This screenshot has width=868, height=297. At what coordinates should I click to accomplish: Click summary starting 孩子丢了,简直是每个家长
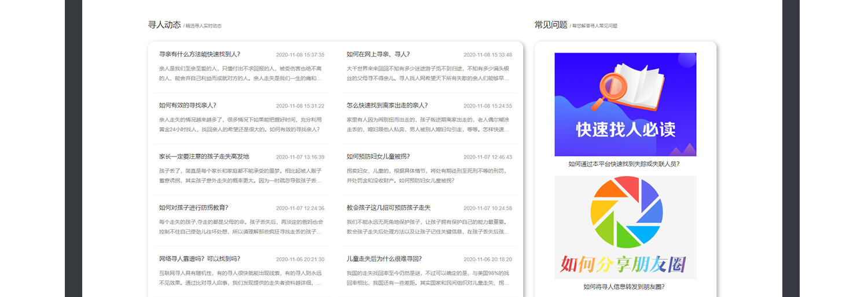(240, 176)
